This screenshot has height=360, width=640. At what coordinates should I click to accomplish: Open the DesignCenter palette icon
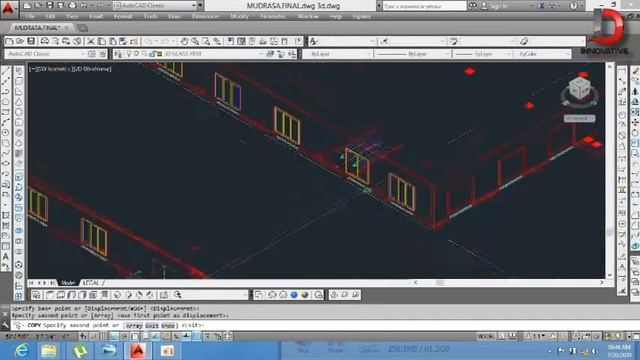[x=242, y=41]
